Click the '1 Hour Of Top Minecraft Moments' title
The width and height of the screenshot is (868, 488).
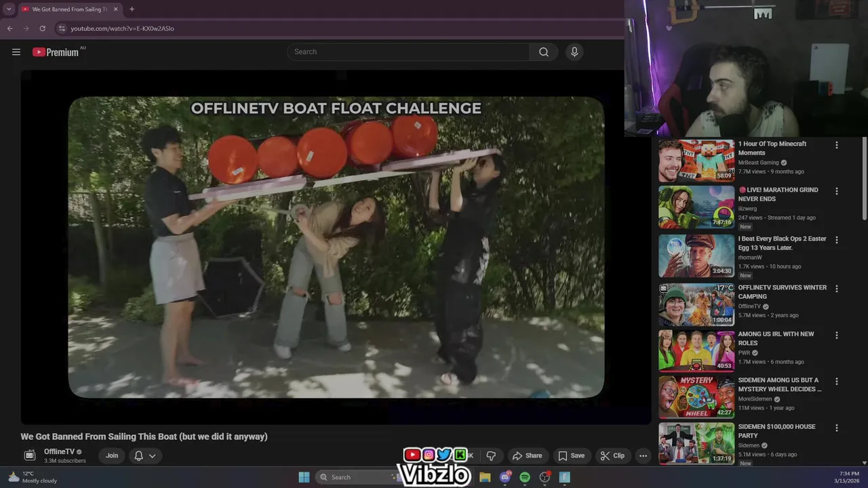[x=772, y=148]
